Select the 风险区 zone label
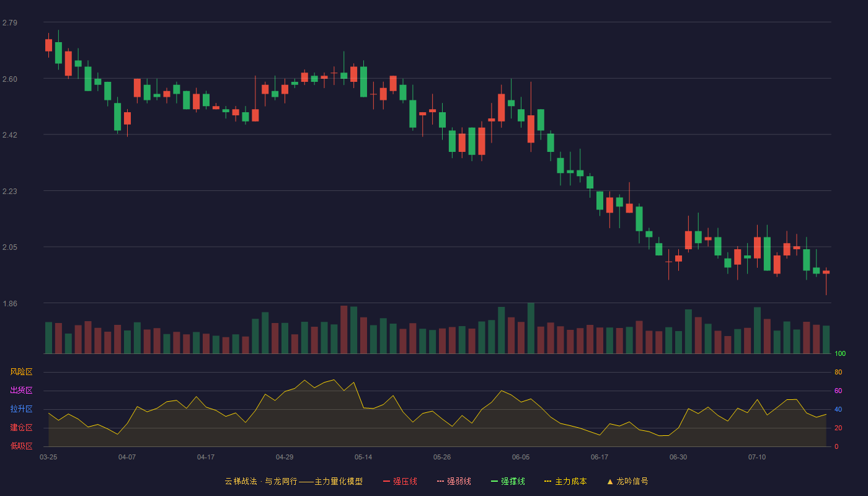 point(21,372)
